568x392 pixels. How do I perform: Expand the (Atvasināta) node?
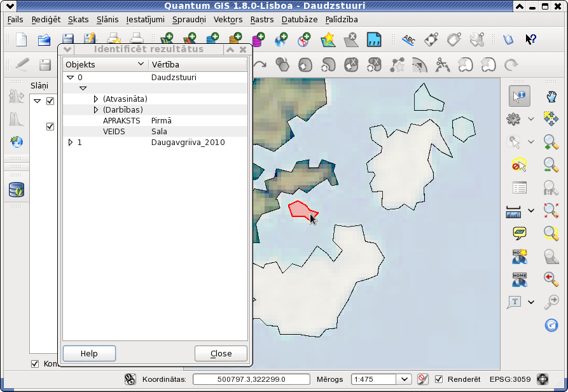[95, 99]
